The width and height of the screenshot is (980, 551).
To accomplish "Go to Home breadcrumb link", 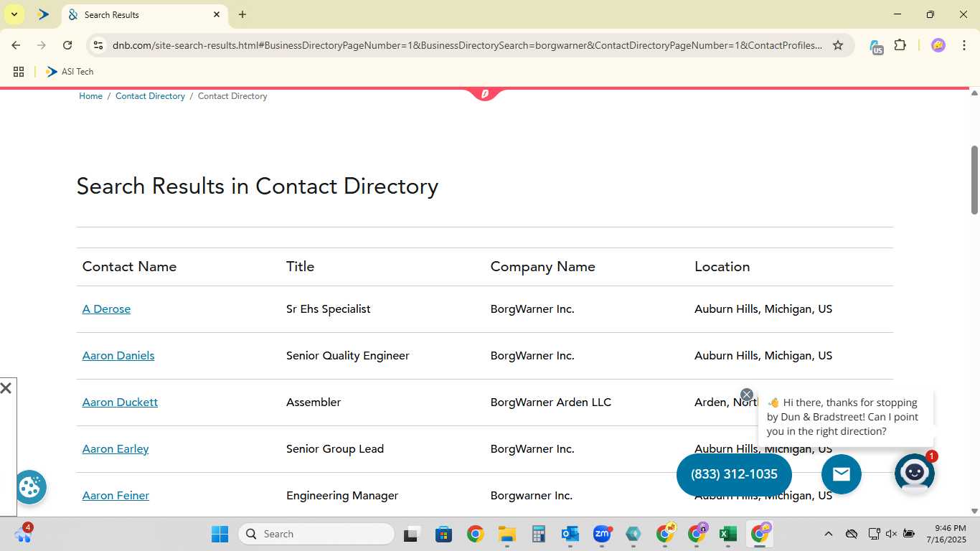I will [x=90, y=96].
